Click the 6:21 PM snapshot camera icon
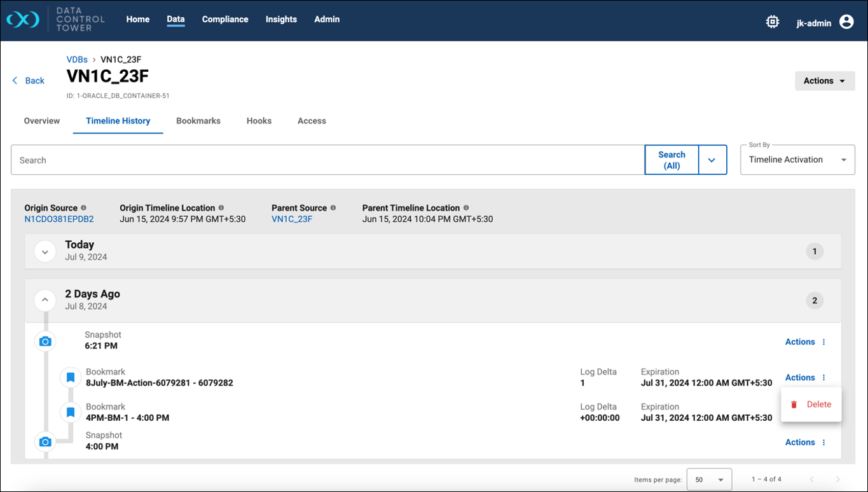 (x=45, y=341)
